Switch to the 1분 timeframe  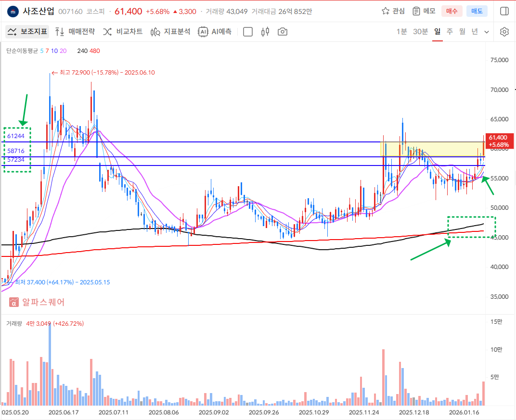click(x=401, y=32)
